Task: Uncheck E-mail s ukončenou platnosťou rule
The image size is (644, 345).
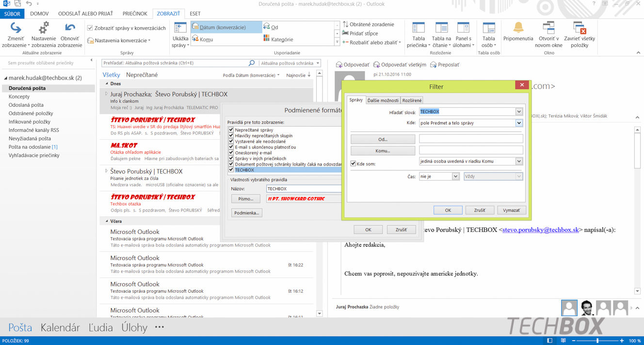Action: point(231,147)
